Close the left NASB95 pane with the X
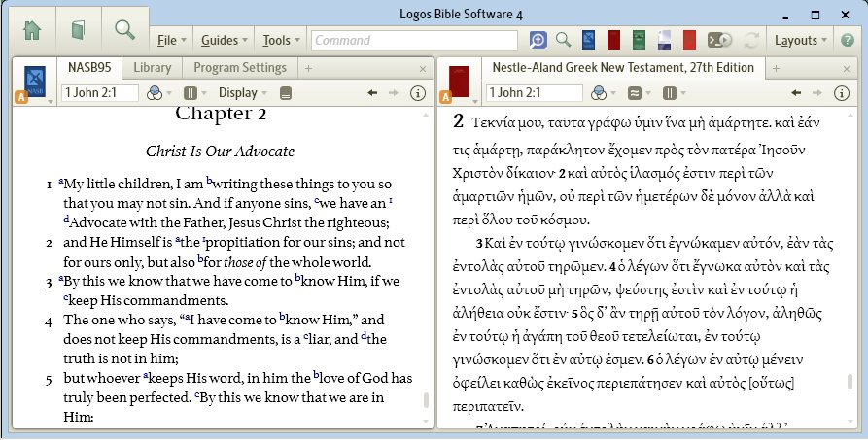This screenshot has width=868, height=440. (423, 69)
